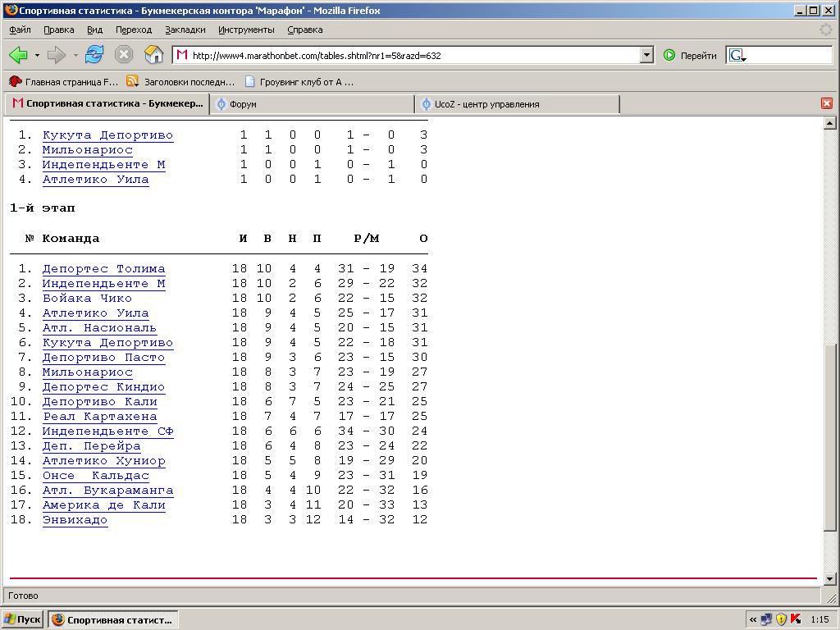Switch to UcoZ - центр управления tab
This screenshot has height=630, width=840.
tap(517, 104)
